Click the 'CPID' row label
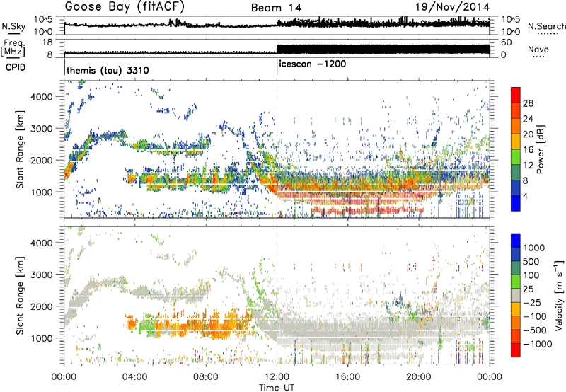Viewport: 566px width, 392px height. tap(16, 67)
